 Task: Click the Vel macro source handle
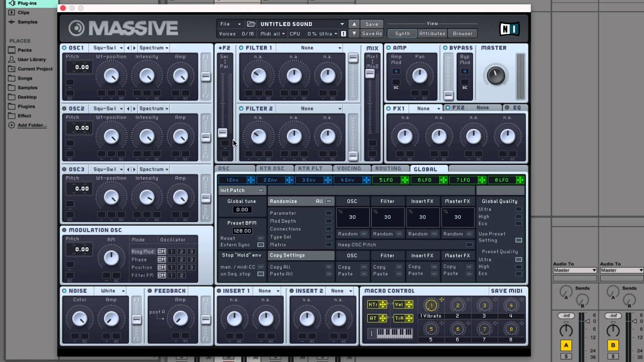409,305
